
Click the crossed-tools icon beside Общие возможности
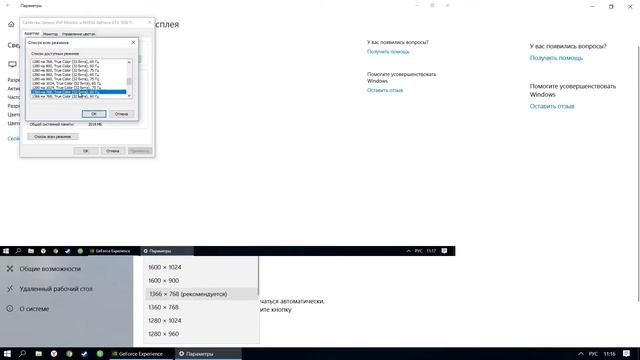click(x=10, y=269)
